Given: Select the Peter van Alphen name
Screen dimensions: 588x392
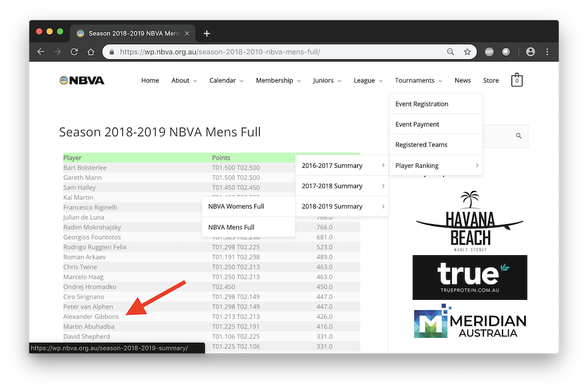Looking at the screenshot, I should pos(88,307).
